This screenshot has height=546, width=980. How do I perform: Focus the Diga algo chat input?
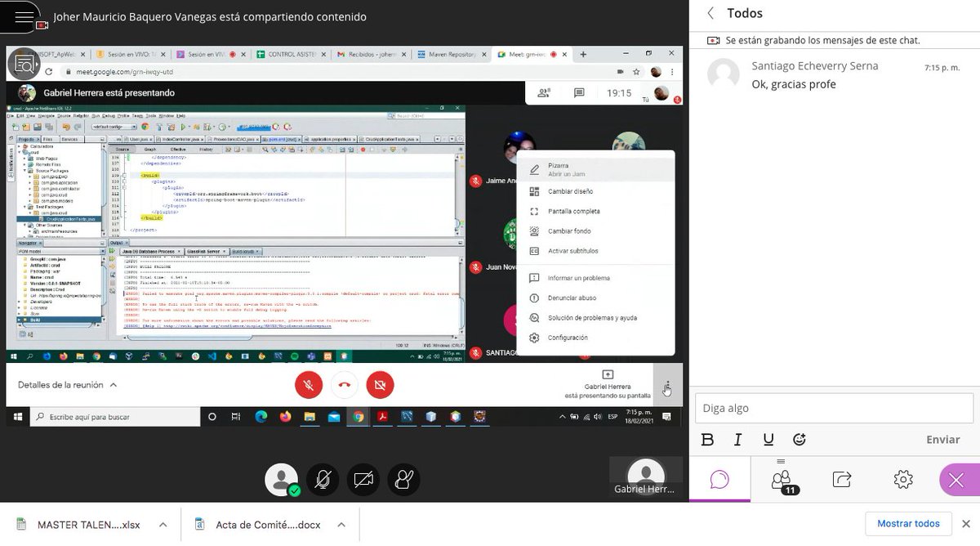coord(834,408)
